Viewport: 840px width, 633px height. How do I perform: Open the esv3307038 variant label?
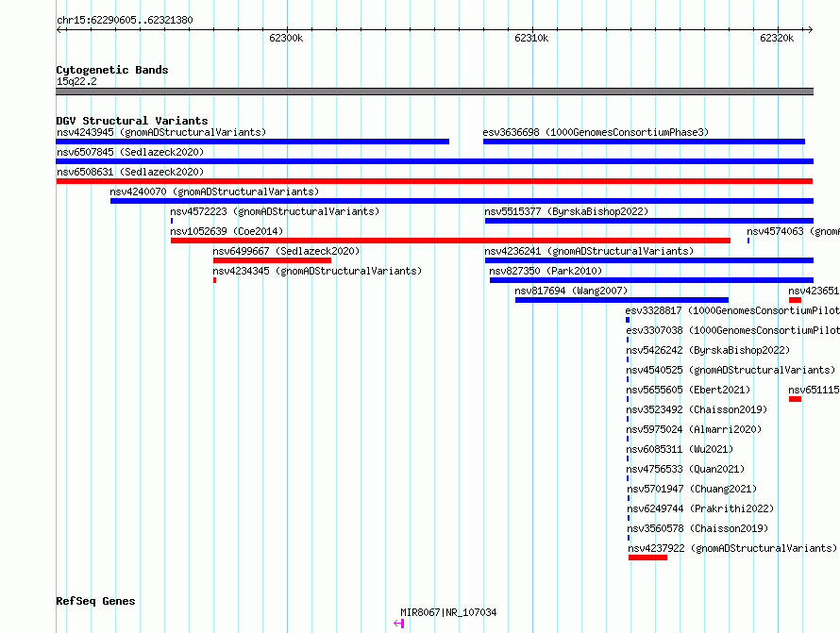(x=732, y=330)
